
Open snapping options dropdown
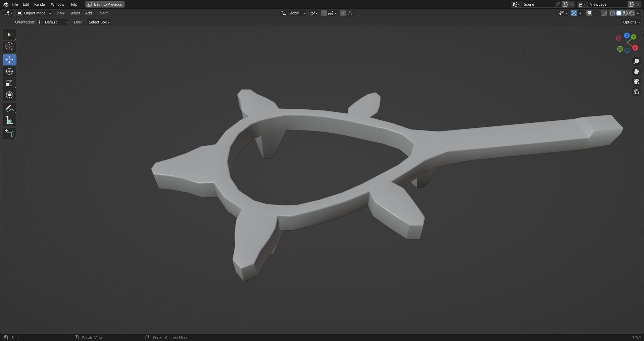click(333, 13)
